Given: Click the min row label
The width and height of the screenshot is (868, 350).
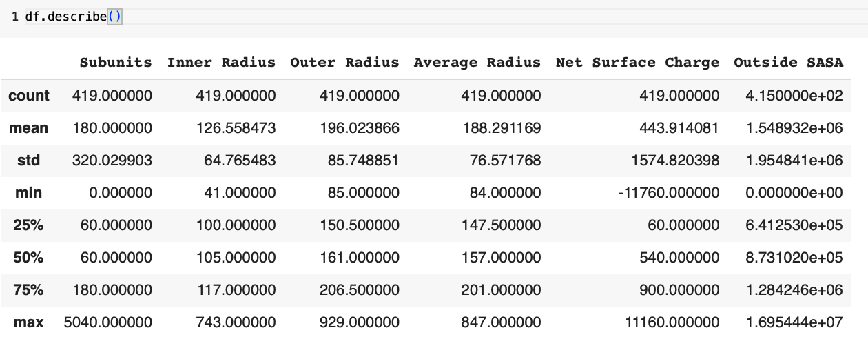Looking at the screenshot, I should [x=29, y=193].
